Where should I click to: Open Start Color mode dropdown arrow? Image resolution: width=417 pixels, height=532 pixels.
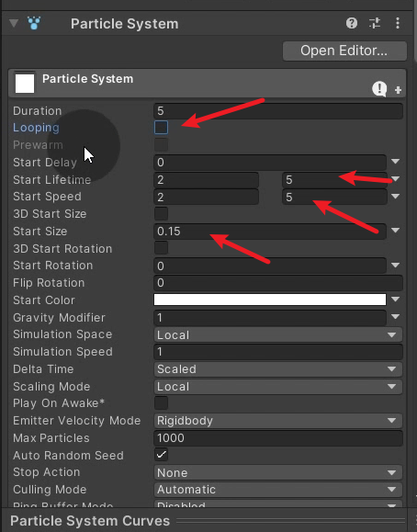click(395, 300)
